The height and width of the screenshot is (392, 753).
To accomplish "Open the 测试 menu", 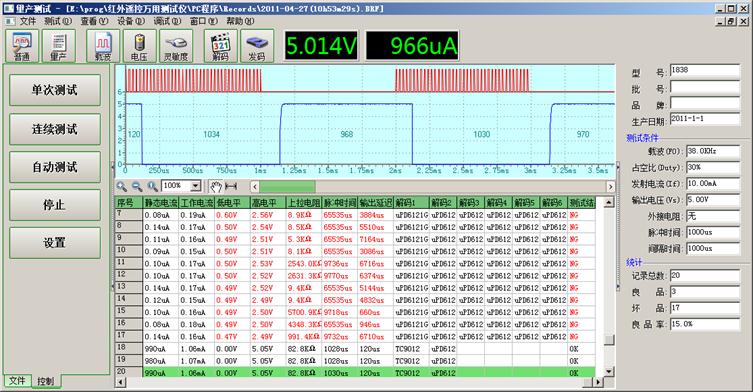I will point(58,21).
